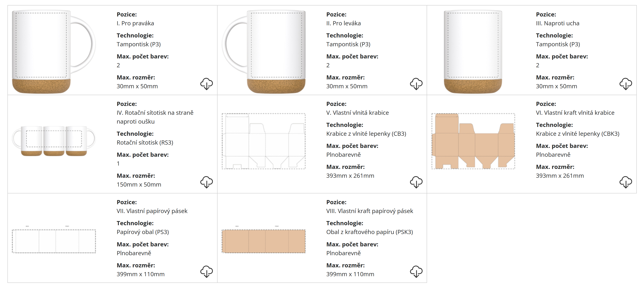This screenshot has width=644, height=286.
Task: Open the white paper sleeve template image
Action: [x=54, y=241]
